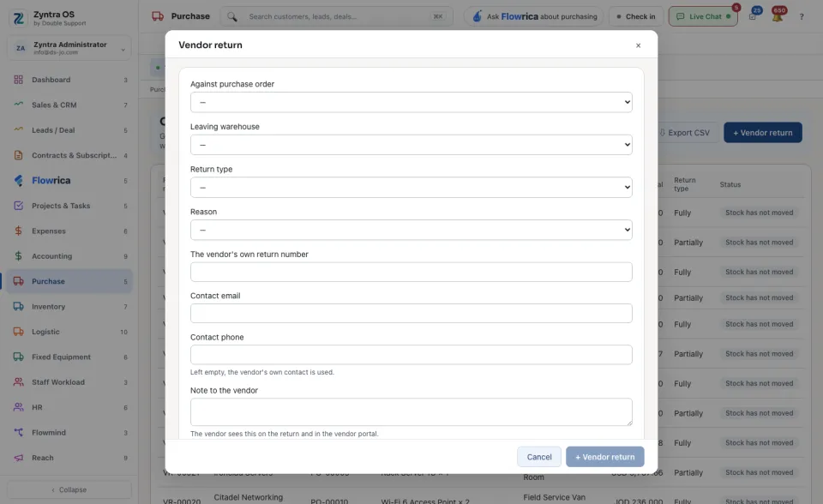Open the Against purchase order dropdown

click(411, 102)
